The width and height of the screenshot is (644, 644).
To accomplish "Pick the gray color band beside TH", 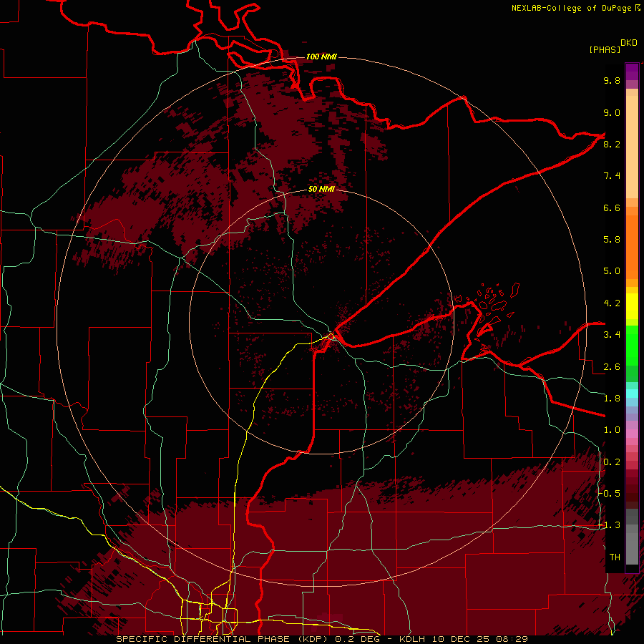I will 632,549.
